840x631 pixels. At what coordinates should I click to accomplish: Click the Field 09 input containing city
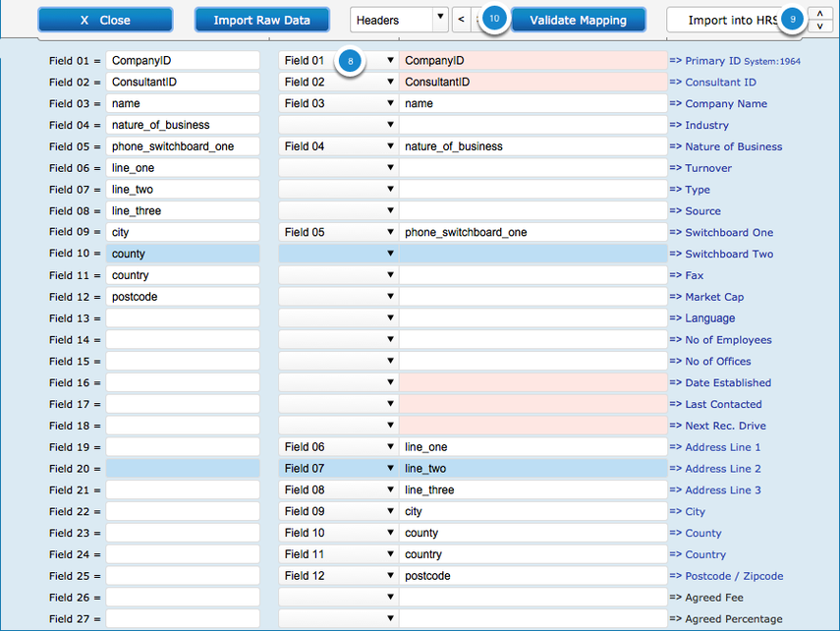pyautogui.click(x=183, y=232)
